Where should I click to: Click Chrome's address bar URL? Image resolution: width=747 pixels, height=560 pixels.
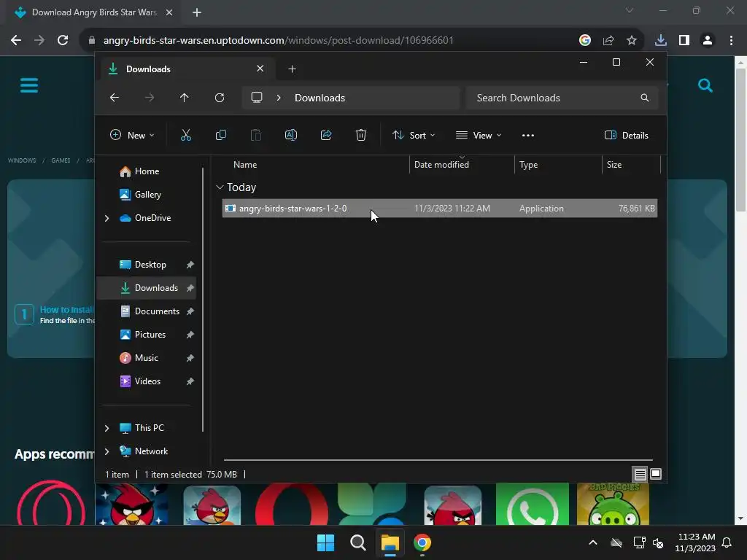click(x=278, y=40)
